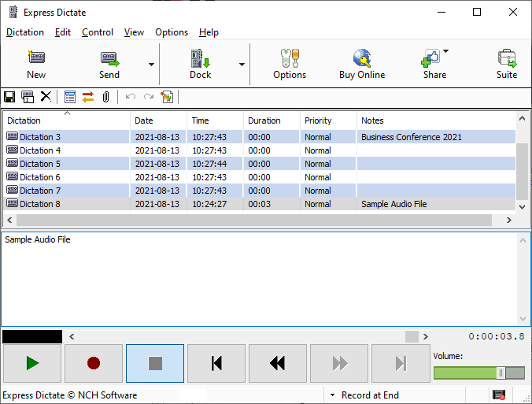Click the redo arrow icon

pos(149,97)
